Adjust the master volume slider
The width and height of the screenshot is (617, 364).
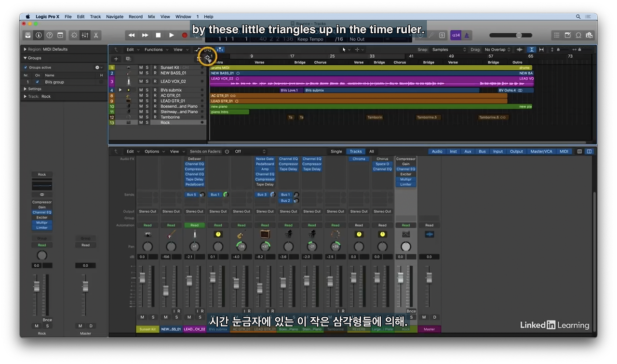(511, 35)
